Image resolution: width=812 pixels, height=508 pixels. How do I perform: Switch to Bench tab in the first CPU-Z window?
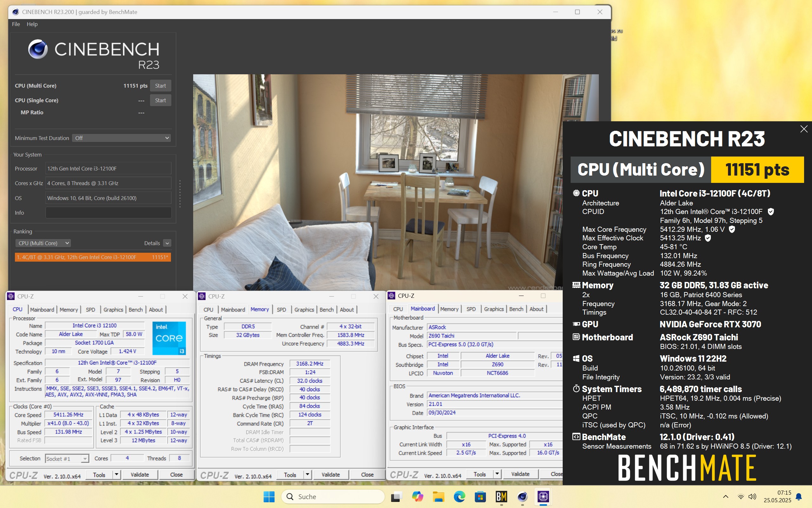pyautogui.click(x=135, y=310)
